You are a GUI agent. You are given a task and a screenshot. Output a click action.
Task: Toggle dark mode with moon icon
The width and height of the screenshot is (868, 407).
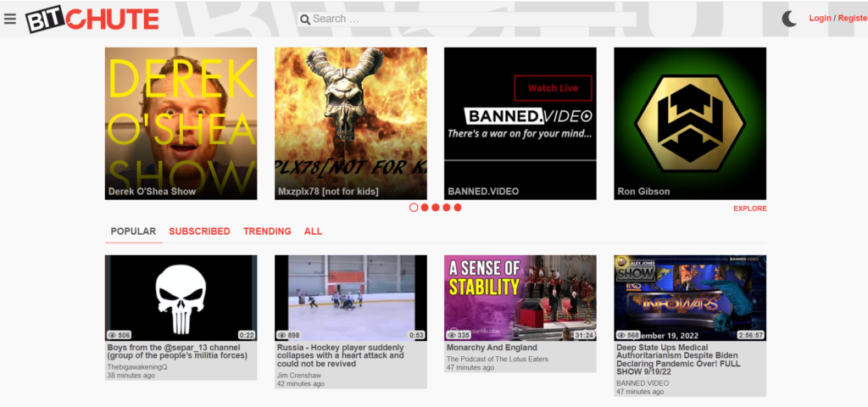(x=789, y=19)
